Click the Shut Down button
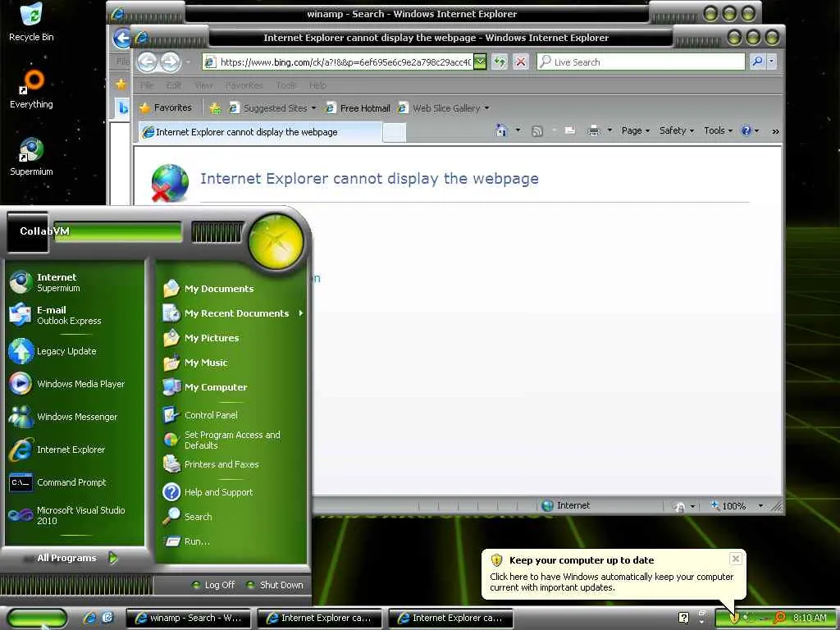 pyautogui.click(x=275, y=585)
